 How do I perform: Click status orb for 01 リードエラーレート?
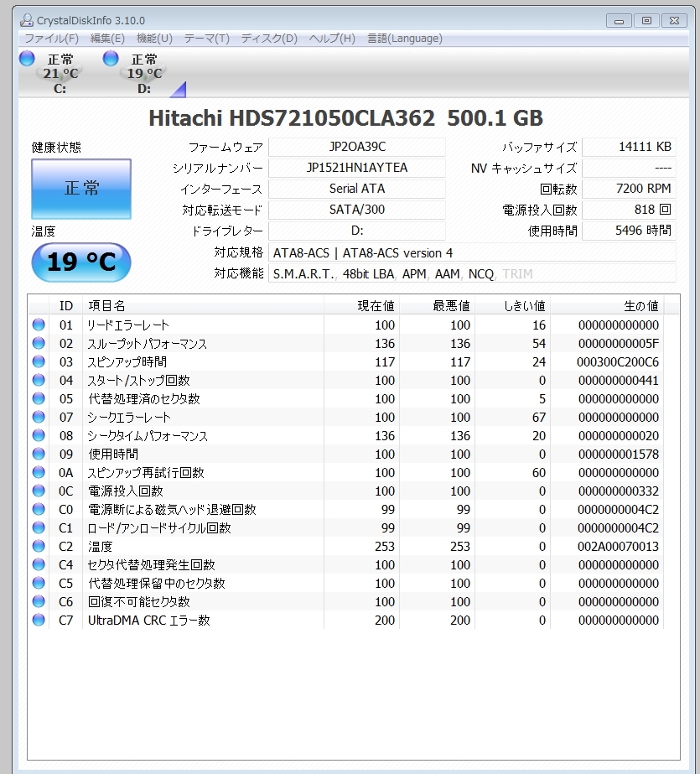(x=39, y=325)
